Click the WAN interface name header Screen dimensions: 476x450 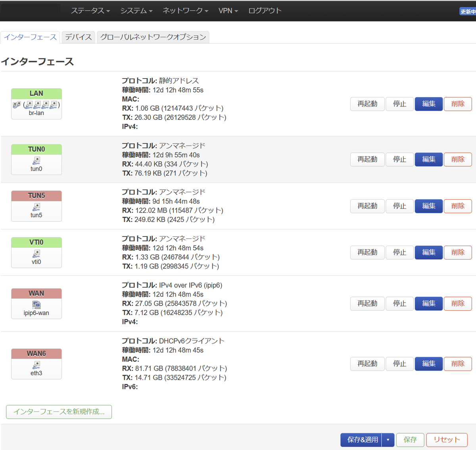pos(36,294)
